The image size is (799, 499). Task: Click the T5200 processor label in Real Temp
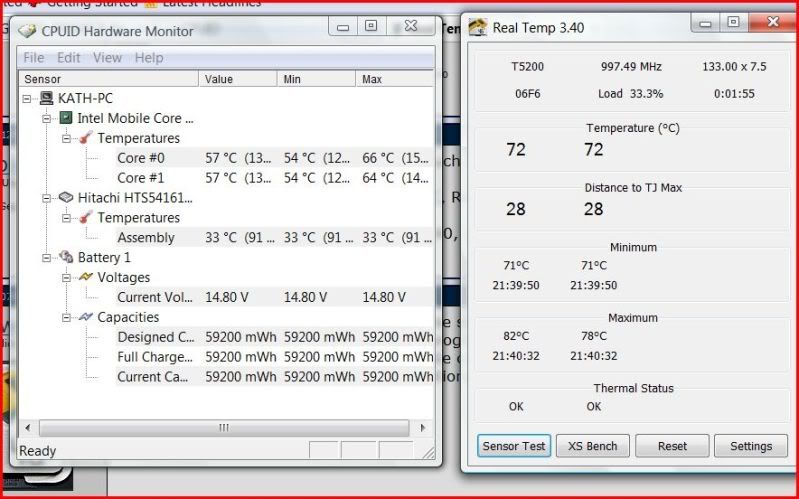527,66
